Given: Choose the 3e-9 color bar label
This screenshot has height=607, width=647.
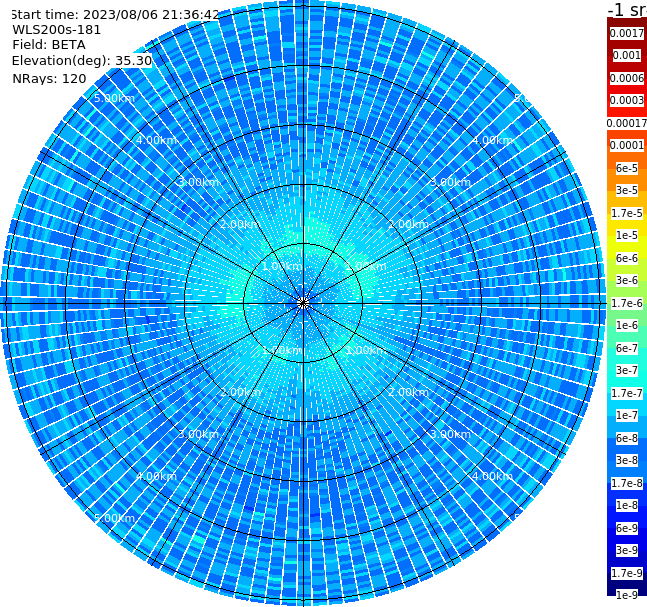Looking at the screenshot, I should coord(627,550).
